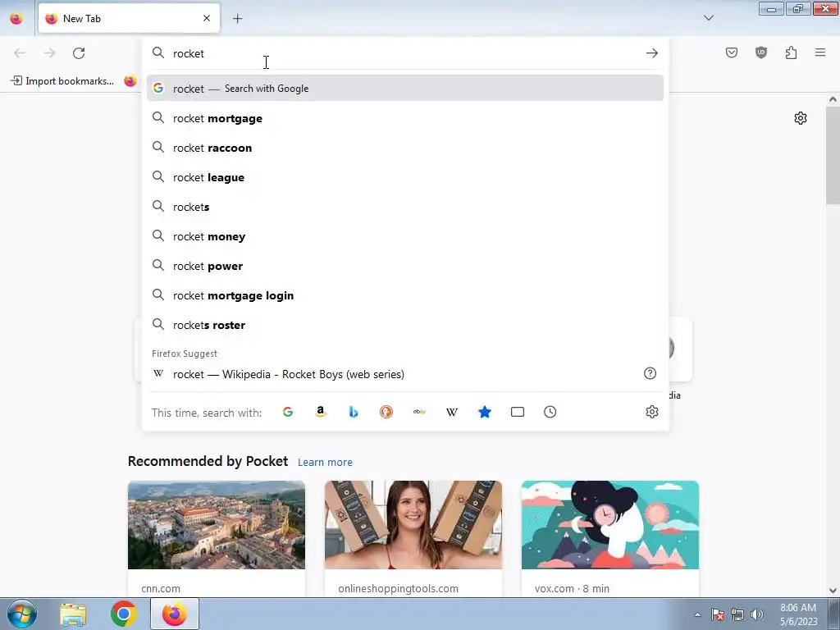Search this time with DuckDuckGo icon
This screenshot has height=630, width=840.
click(x=386, y=412)
